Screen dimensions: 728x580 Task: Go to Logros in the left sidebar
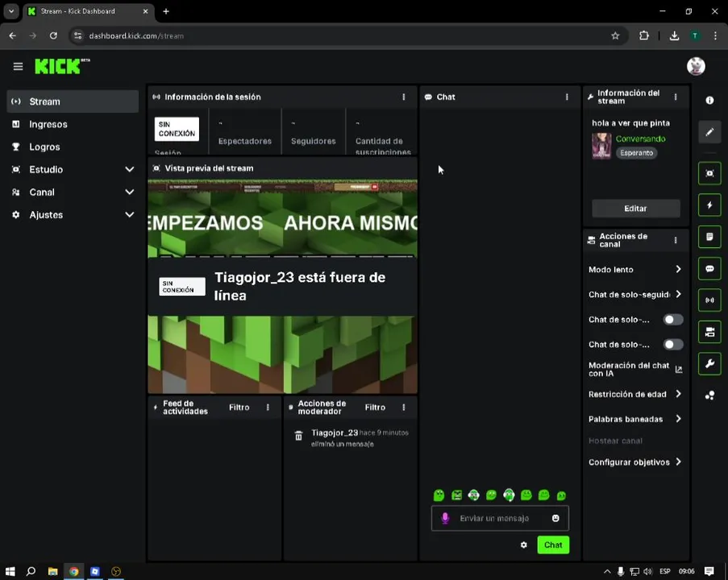(x=73, y=147)
